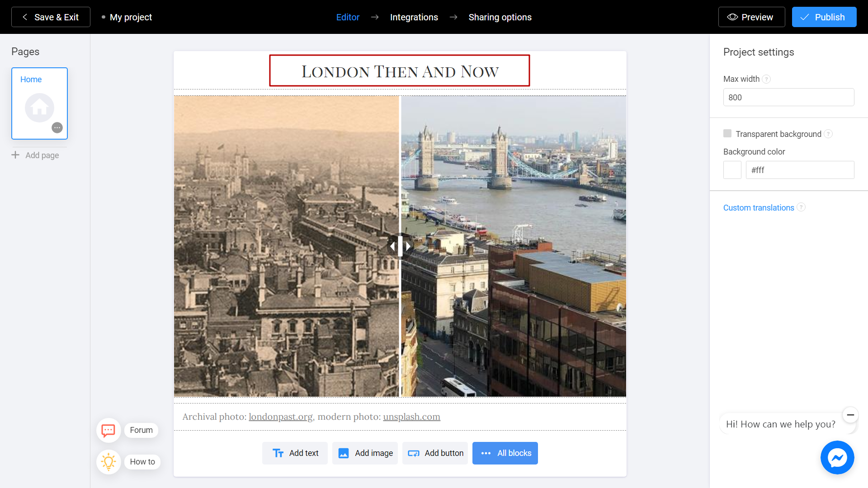
Task: Select the Editor tab
Action: click(348, 17)
